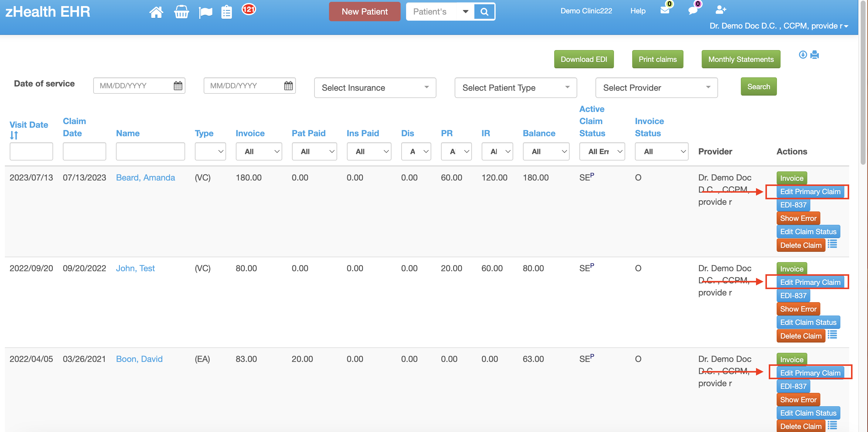
Task: Expand the Select Insurance dropdown
Action: pos(375,88)
